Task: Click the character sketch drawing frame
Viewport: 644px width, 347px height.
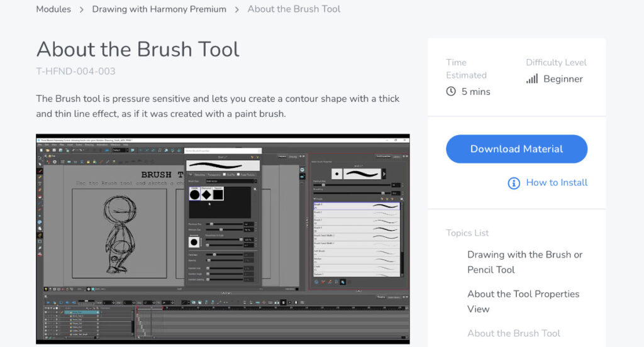Action: point(119,233)
